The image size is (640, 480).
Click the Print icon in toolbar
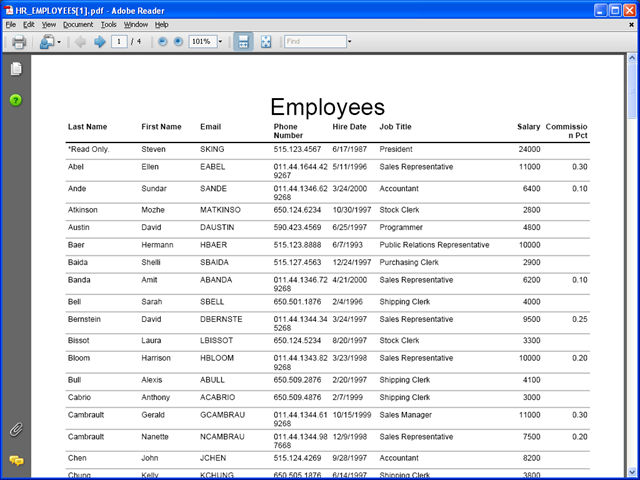coord(19,42)
